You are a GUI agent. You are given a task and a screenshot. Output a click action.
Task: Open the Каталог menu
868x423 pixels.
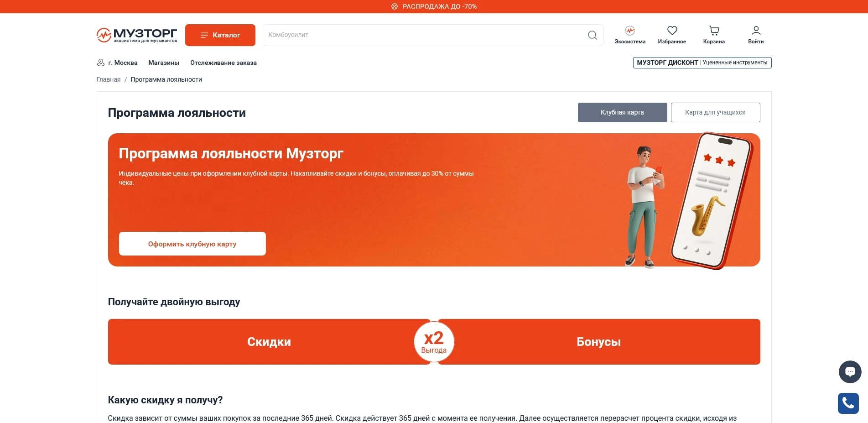[x=220, y=35]
